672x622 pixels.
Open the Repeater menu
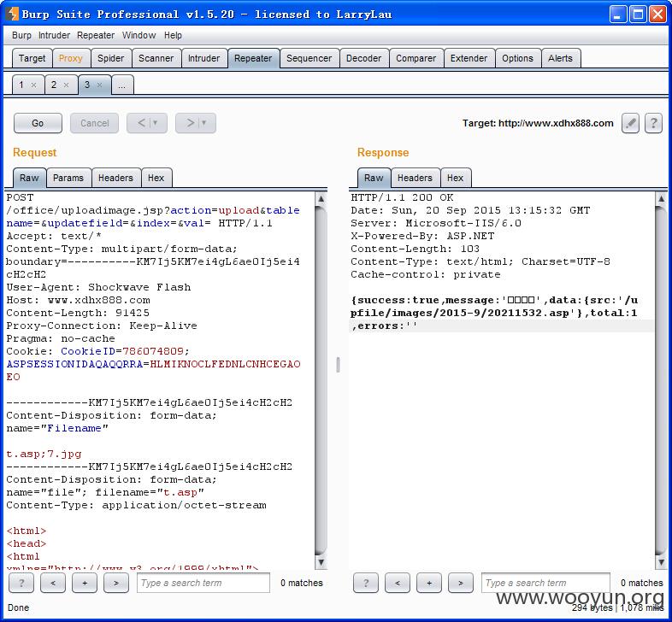coord(96,35)
